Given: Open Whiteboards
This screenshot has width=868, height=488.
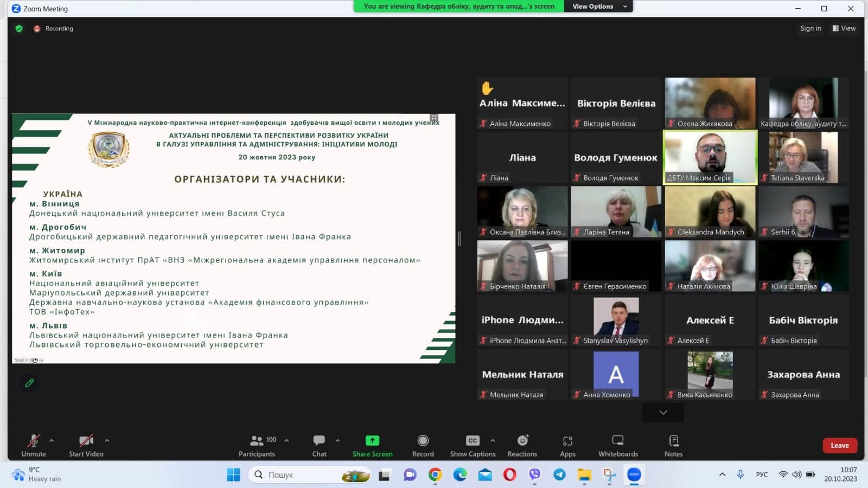Looking at the screenshot, I should click(x=618, y=445).
